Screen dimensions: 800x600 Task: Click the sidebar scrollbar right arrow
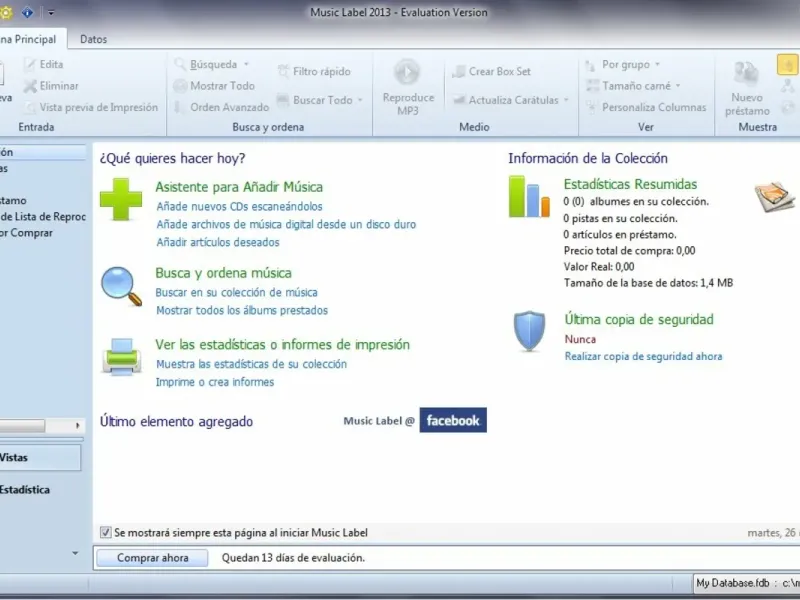(x=78, y=426)
